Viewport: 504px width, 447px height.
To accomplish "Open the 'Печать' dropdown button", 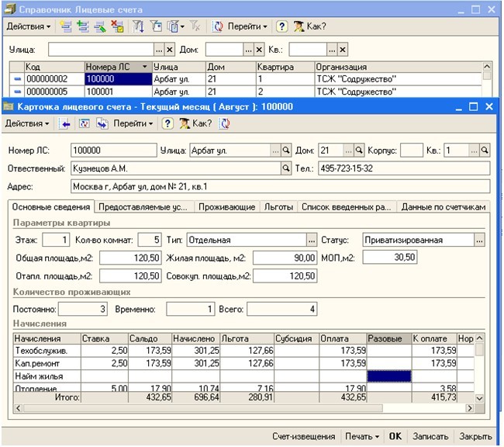I will [362, 436].
